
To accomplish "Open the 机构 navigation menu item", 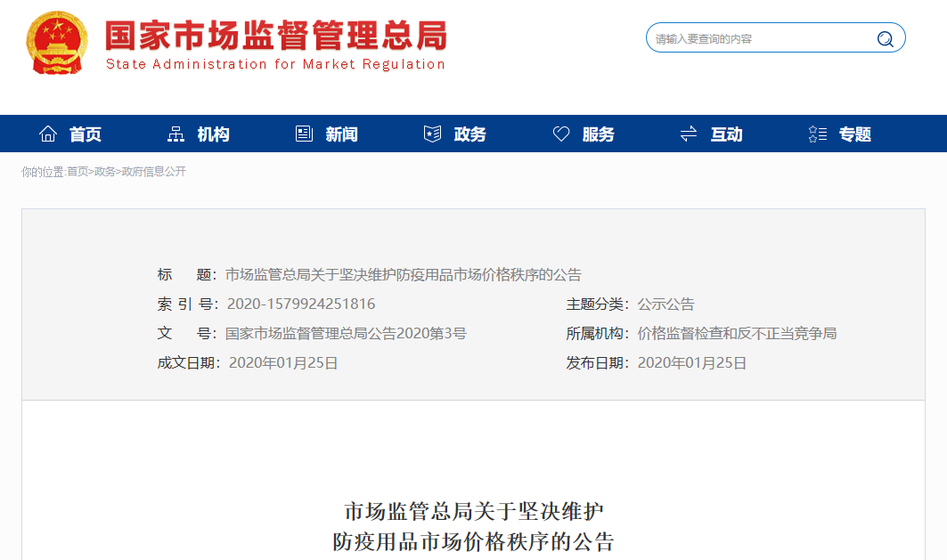I will tap(214, 134).
